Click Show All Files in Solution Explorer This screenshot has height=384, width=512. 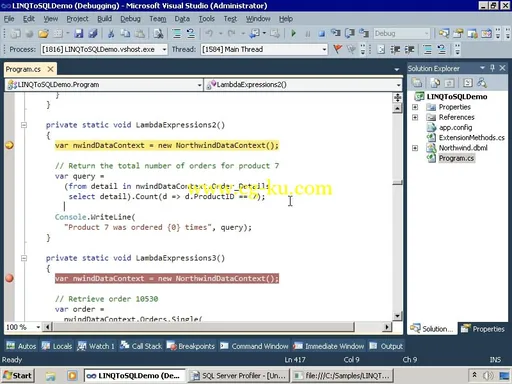435,82
